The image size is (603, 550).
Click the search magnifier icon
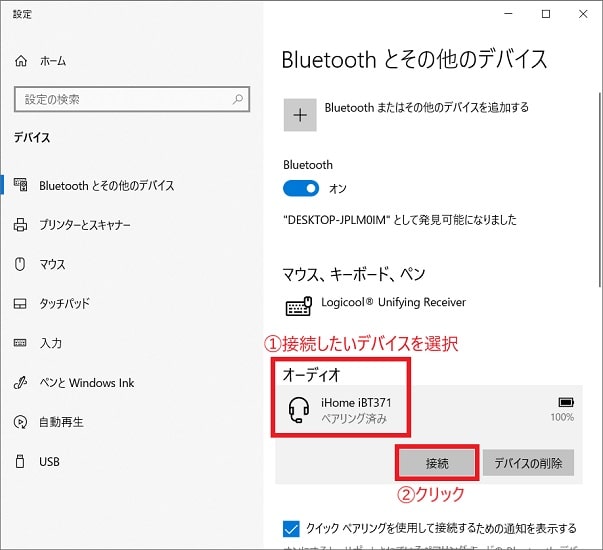(x=238, y=99)
